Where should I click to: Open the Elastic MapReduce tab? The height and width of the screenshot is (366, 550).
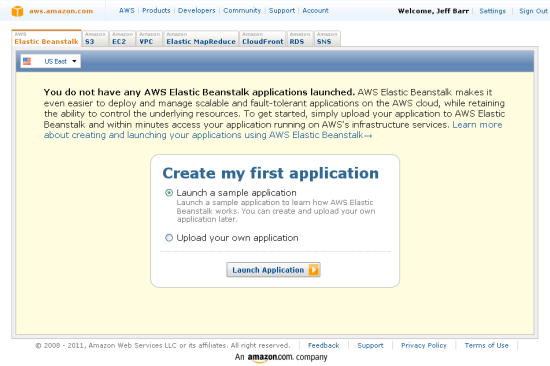201,38
